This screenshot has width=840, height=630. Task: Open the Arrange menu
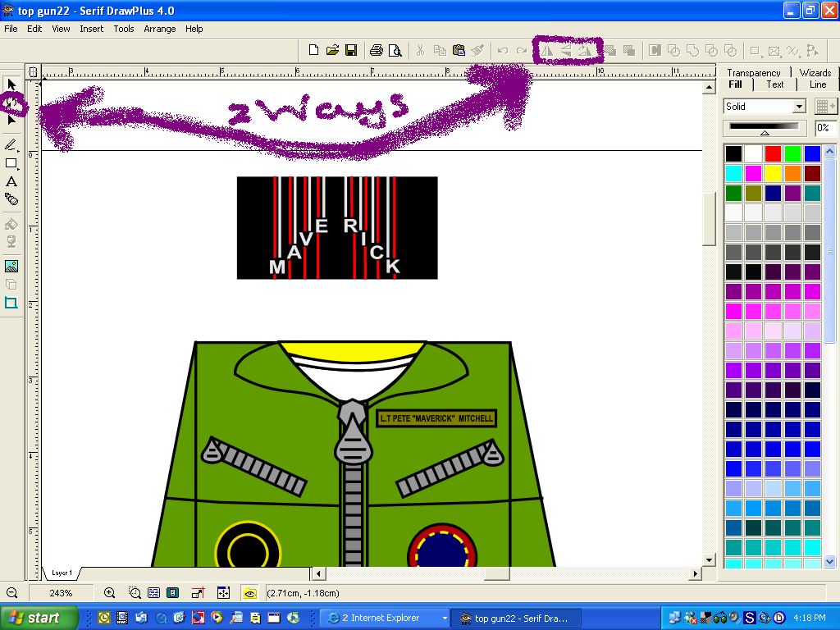159,29
